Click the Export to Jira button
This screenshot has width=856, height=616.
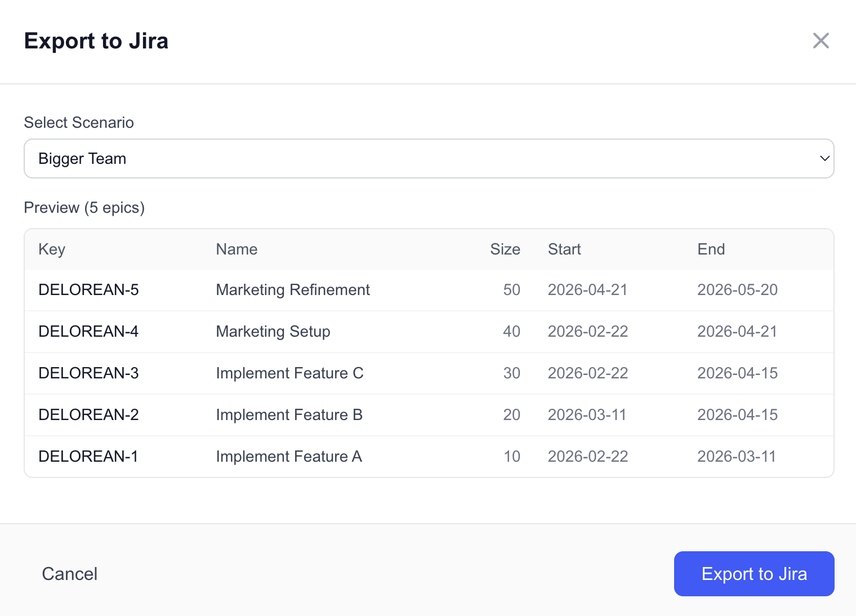click(x=754, y=574)
